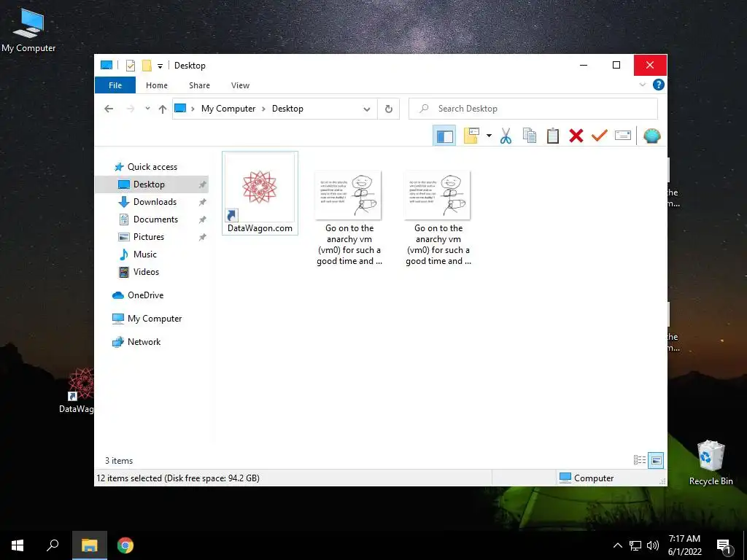Open My Computer desktop icon
The image size is (747, 560).
pyautogui.click(x=28, y=31)
